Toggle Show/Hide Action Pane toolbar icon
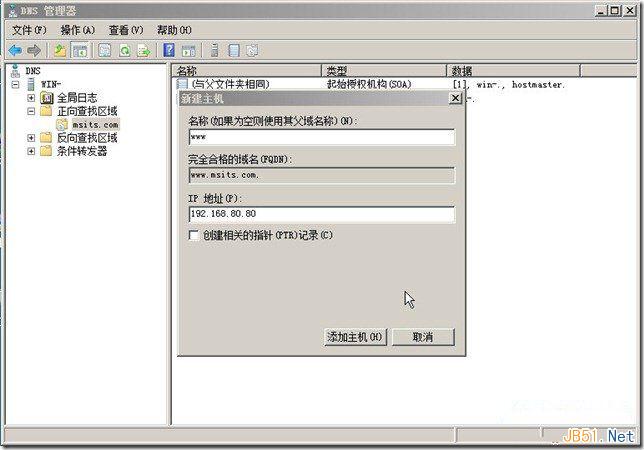This screenshot has width=644, height=450. point(189,51)
